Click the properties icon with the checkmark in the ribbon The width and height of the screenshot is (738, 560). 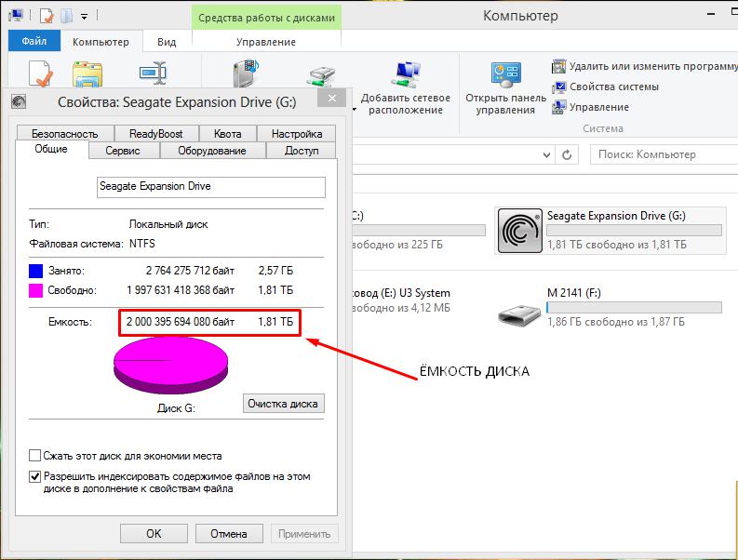point(41,73)
